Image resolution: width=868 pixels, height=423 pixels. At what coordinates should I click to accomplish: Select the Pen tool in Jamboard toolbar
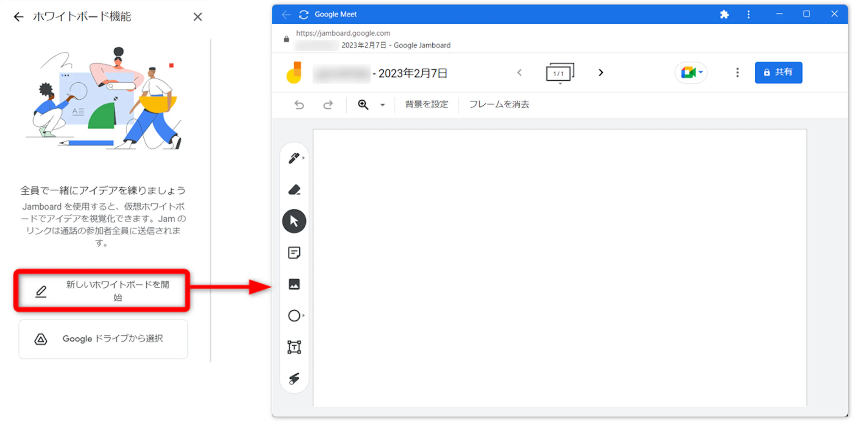(294, 158)
